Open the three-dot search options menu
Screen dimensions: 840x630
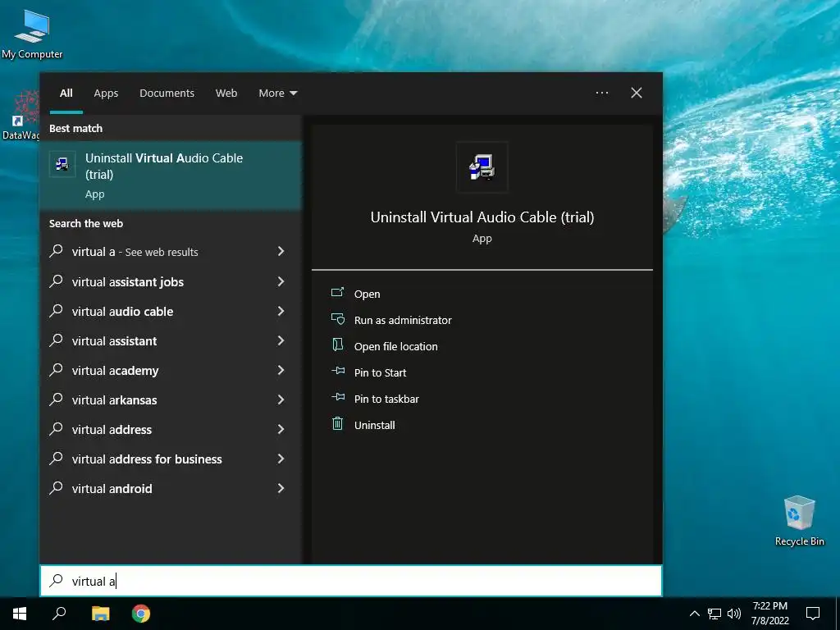601,93
